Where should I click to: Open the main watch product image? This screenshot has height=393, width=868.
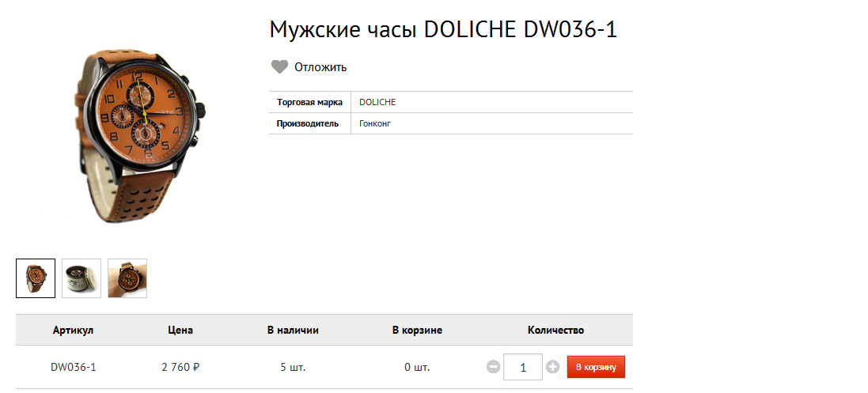pyautogui.click(x=140, y=136)
